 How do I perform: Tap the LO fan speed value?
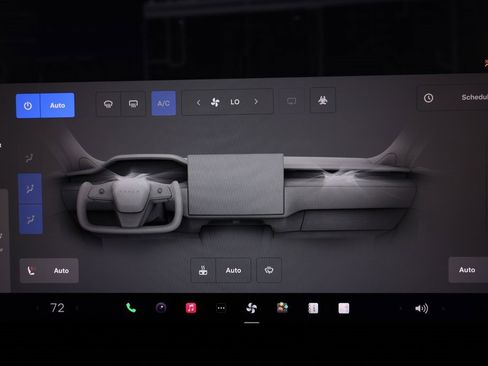tap(235, 102)
